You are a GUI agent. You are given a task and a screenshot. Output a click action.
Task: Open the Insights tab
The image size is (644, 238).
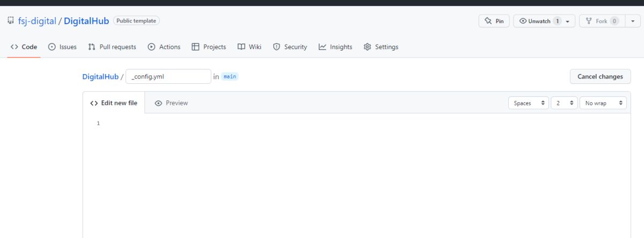coord(335,47)
